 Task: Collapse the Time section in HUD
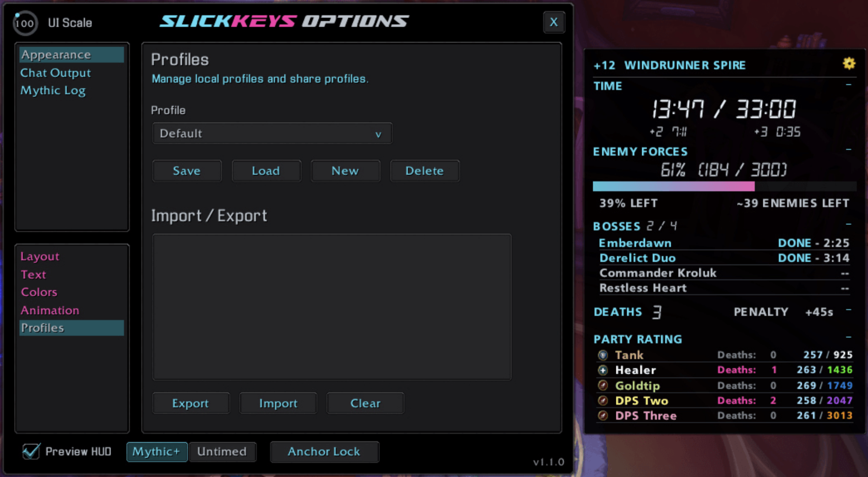coord(849,85)
